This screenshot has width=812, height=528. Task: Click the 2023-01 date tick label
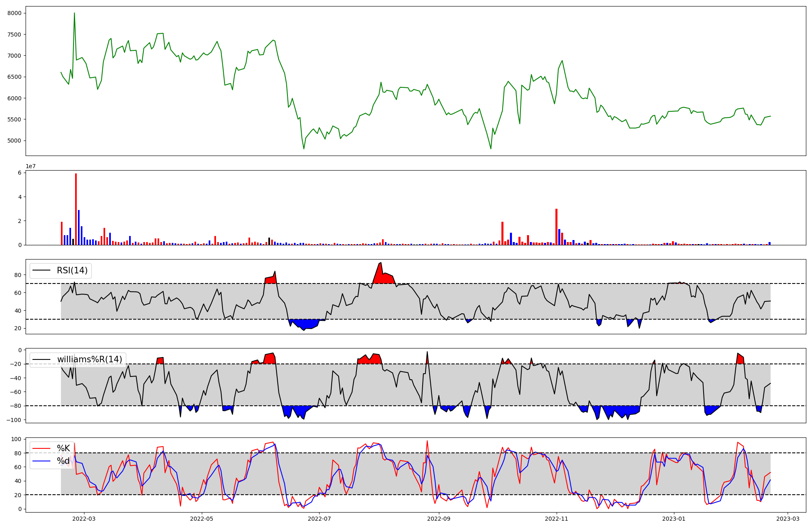click(x=674, y=519)
